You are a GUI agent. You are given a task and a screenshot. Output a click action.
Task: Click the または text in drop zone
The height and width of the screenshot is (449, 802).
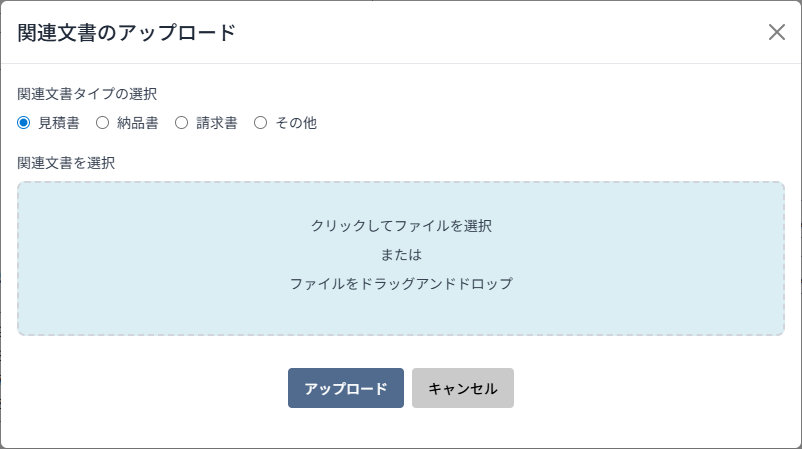click(x=401, y=255)
